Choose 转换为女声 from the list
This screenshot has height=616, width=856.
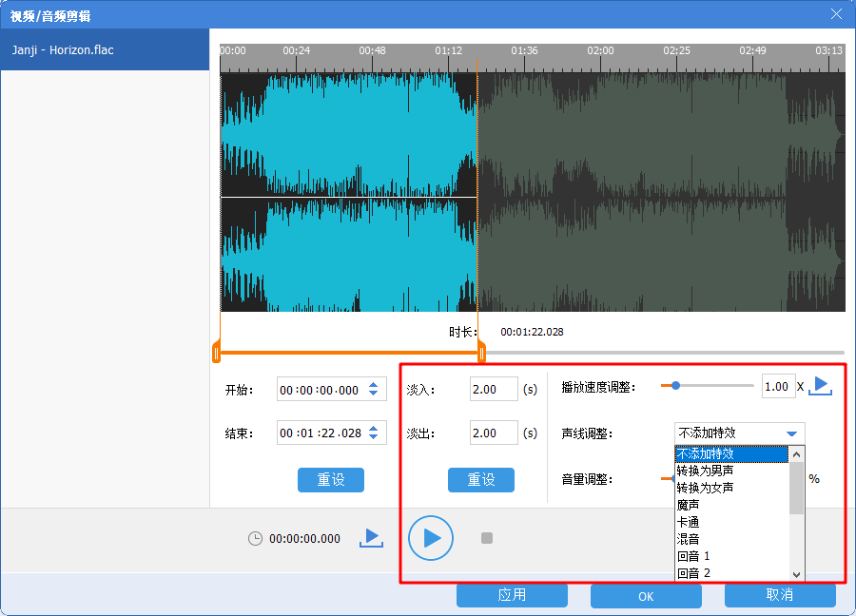731,488
